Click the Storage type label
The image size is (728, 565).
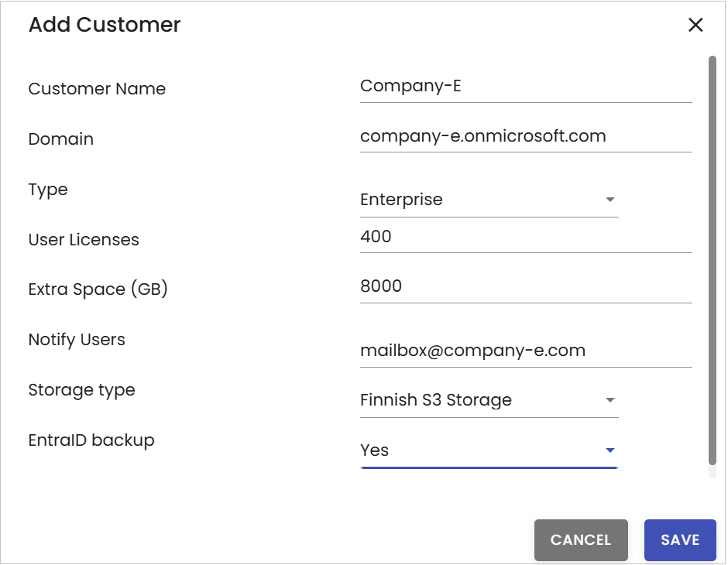(82, 391)
